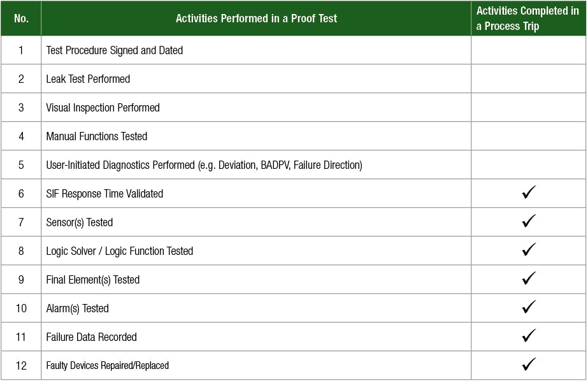Click the Final Element(s) Tested checkmark
588x383 pixels.
coord(529,278)
